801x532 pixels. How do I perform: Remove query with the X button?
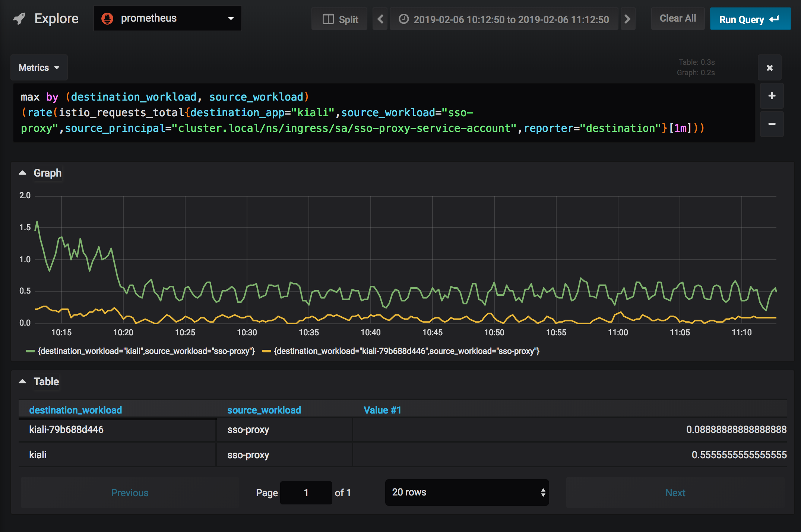point(770,68)
